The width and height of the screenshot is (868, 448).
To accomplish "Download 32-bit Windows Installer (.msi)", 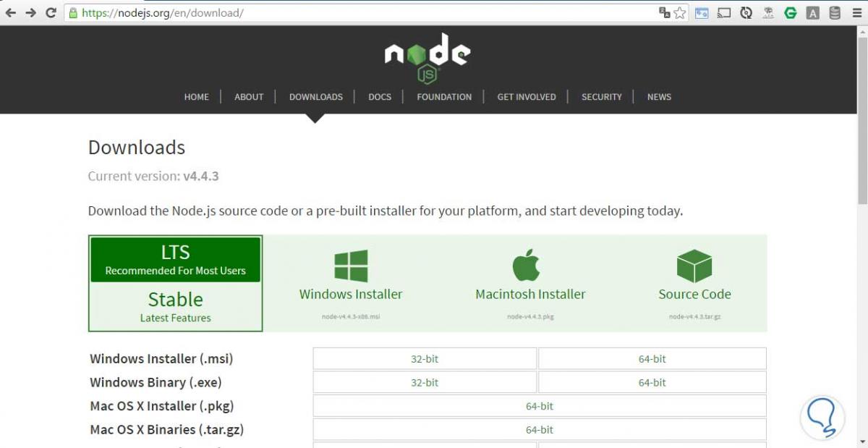I will [425, 359].
